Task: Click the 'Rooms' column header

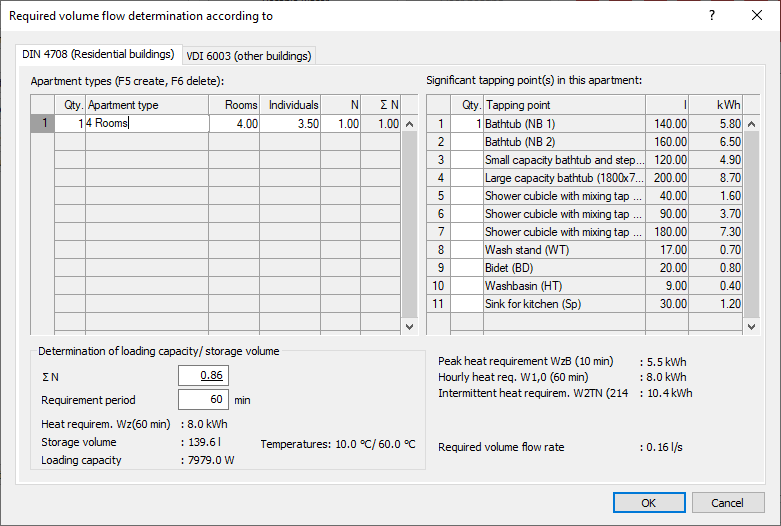Action: click(234, 105)
